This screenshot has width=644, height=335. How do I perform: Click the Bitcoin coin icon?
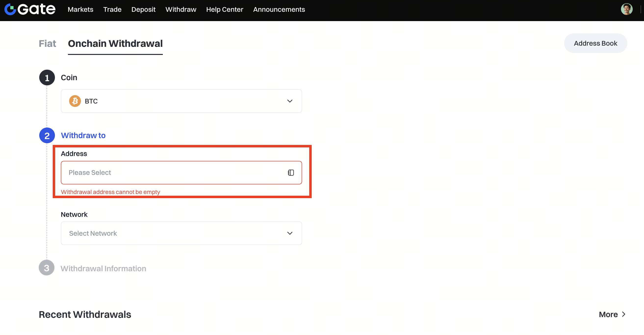point(75,101)
